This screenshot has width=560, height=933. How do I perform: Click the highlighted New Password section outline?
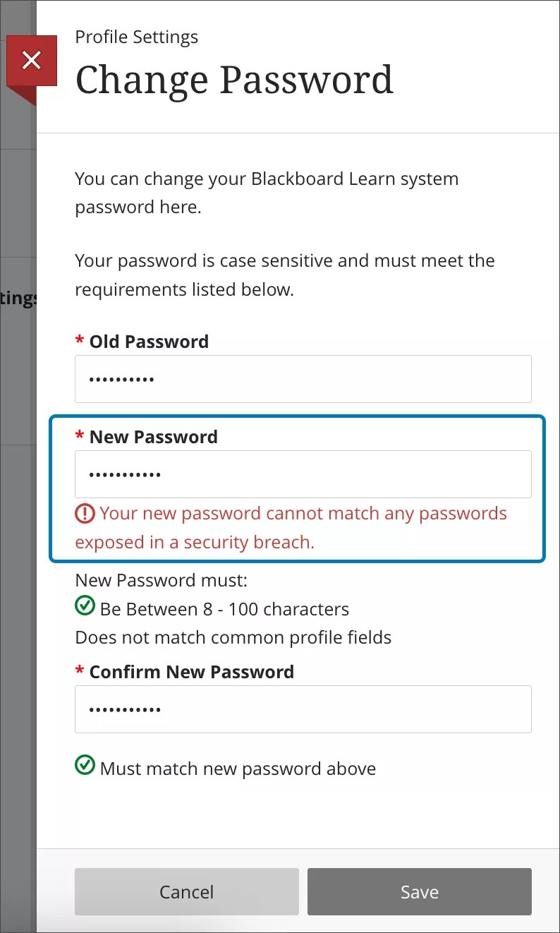[298, 417]
